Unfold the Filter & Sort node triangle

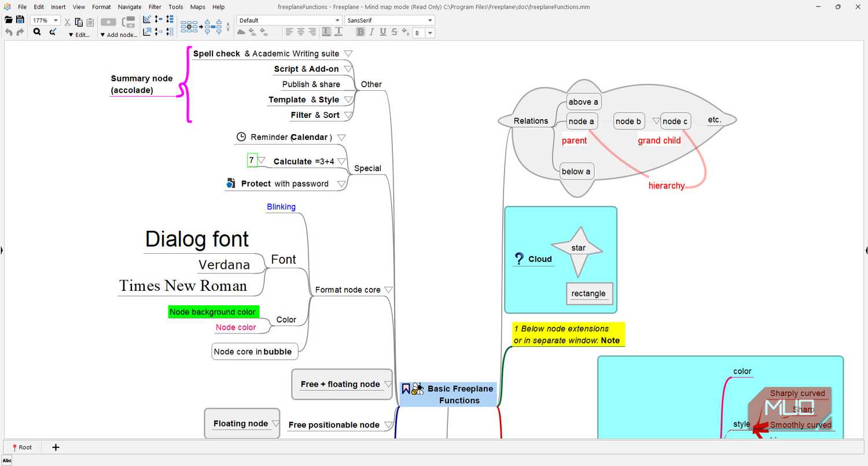(348, 115)
